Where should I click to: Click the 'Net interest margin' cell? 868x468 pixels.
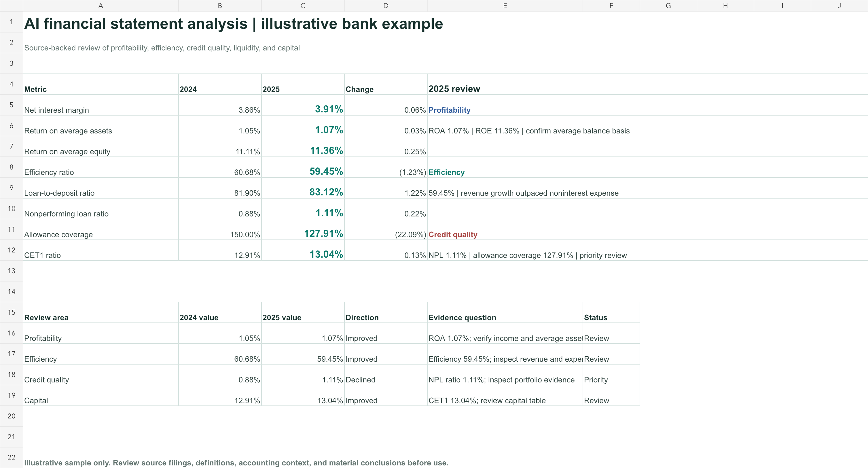pos(101,105)
